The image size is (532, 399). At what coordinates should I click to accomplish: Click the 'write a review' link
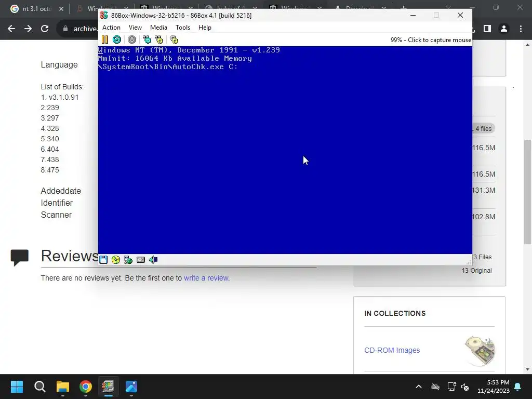click(207, 278)
